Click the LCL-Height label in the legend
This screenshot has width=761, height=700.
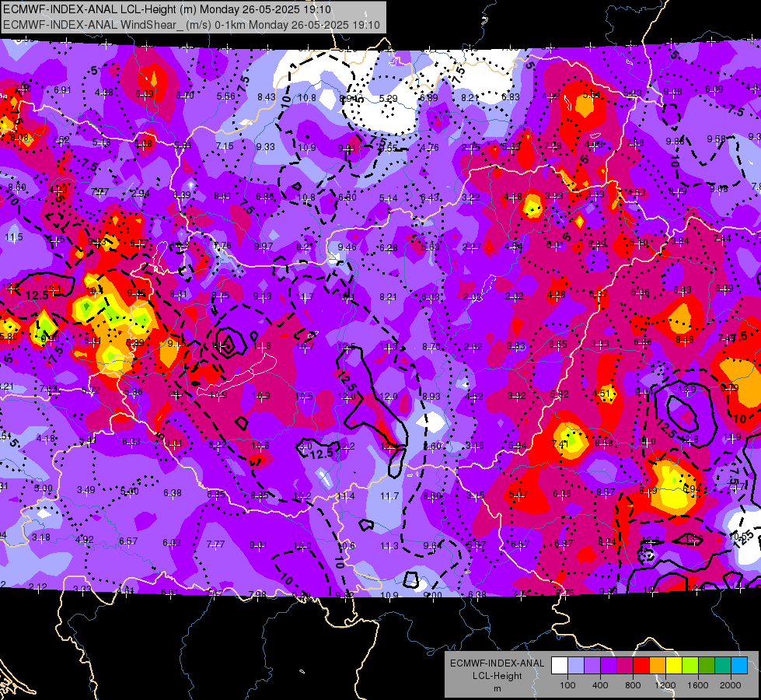497,676
